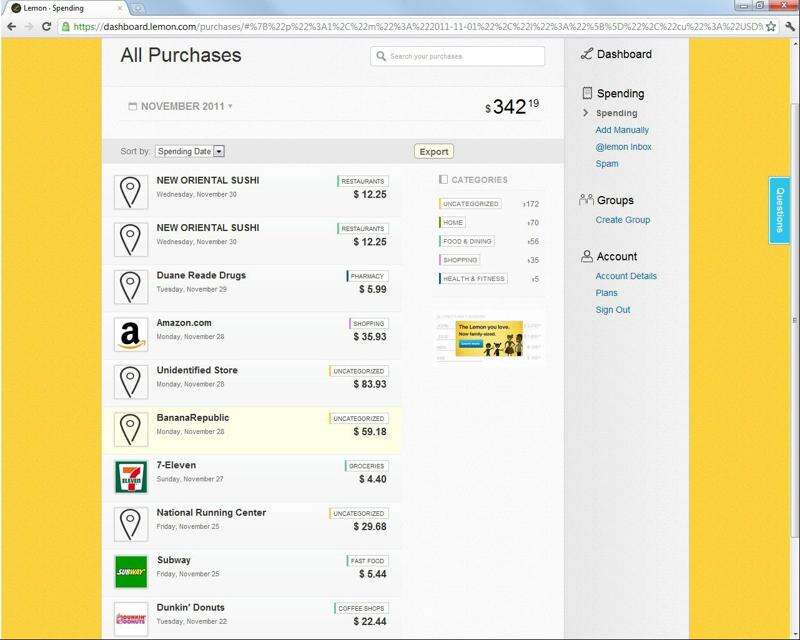This screenshot has width=800, height=640.
Task: Open the Duane Reade Drugs purchase name
Action: click(x=201, y=275)
